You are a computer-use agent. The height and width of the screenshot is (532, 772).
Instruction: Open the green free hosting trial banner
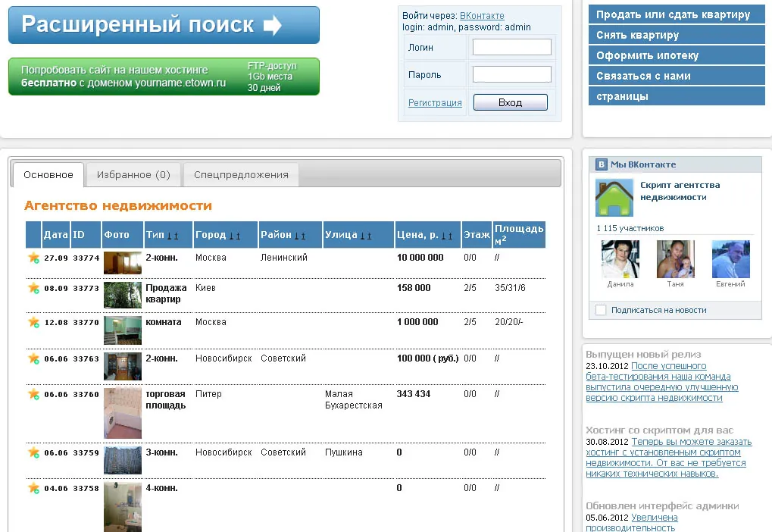[x=164, y=77]
